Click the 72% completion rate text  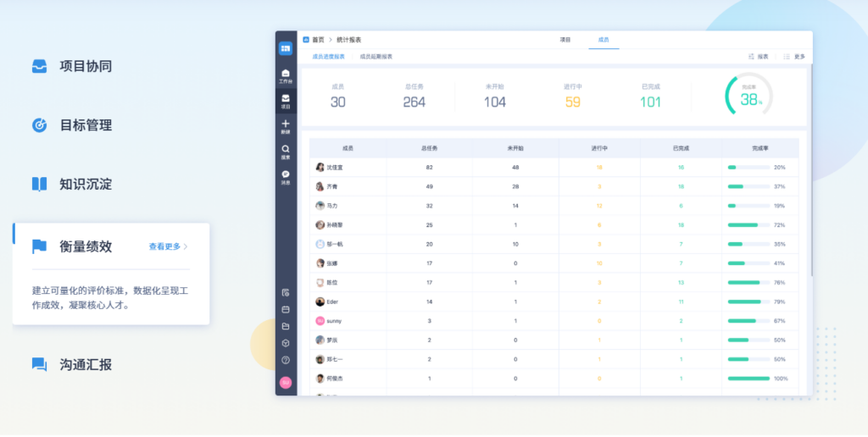pyautogui.click(x=780, y=225)
